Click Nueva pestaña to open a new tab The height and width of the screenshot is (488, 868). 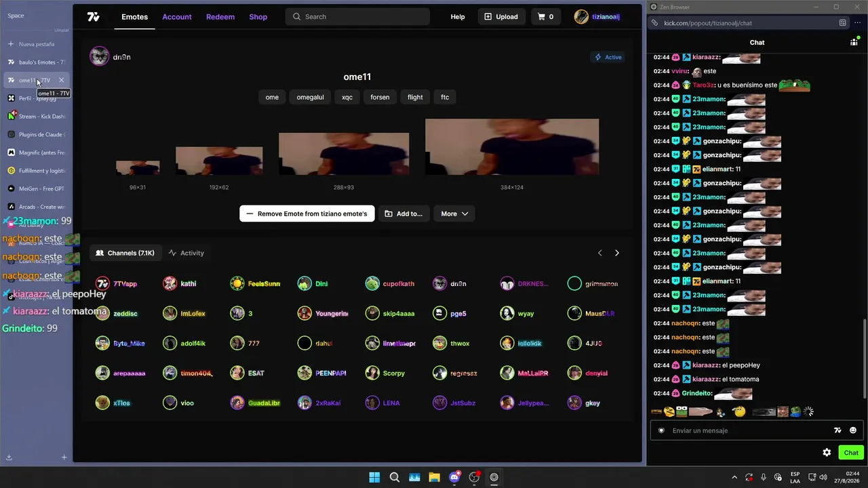coord(37,44)
